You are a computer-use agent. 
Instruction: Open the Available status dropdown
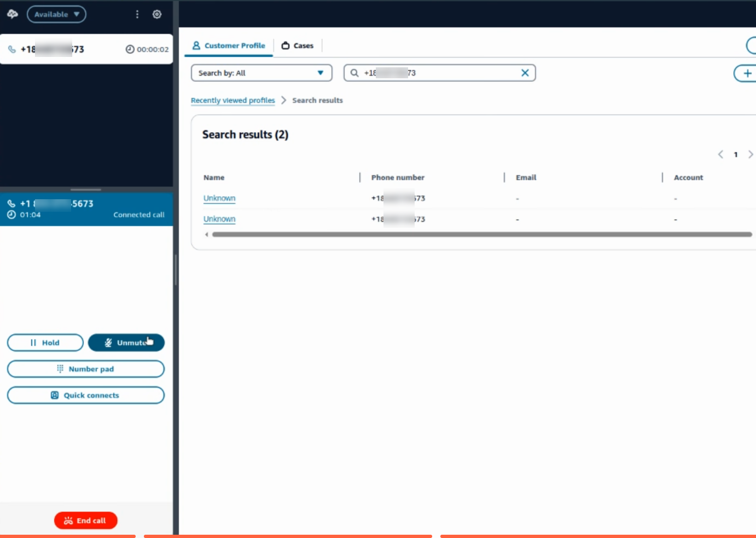pyautogui.click(x=56, y=14)
